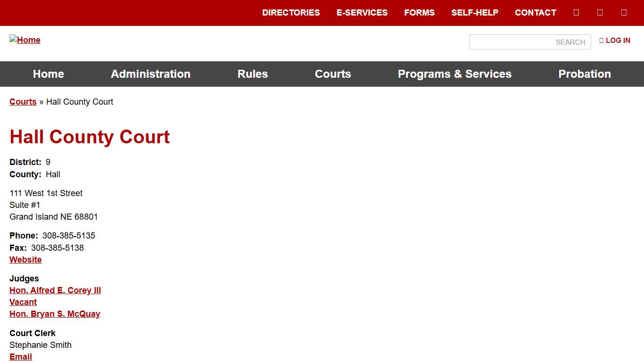Click the rightmost social media icon in header
Image resolution: width=644 pixels, height=362 pixels.
pyautogui.click(x=624, y=12)
